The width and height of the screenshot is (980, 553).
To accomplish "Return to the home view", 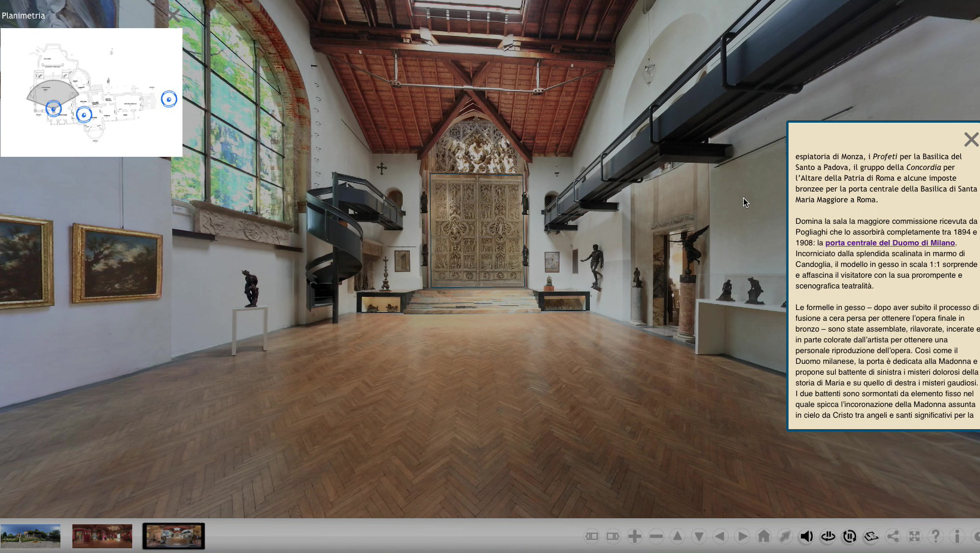I will (x=763, y=536).
